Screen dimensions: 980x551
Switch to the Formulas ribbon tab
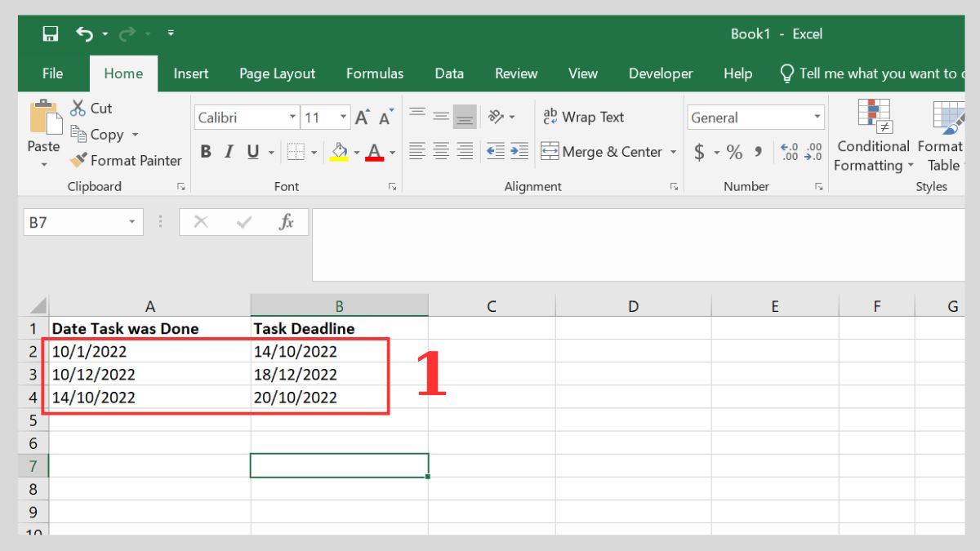tap(375, 73)
